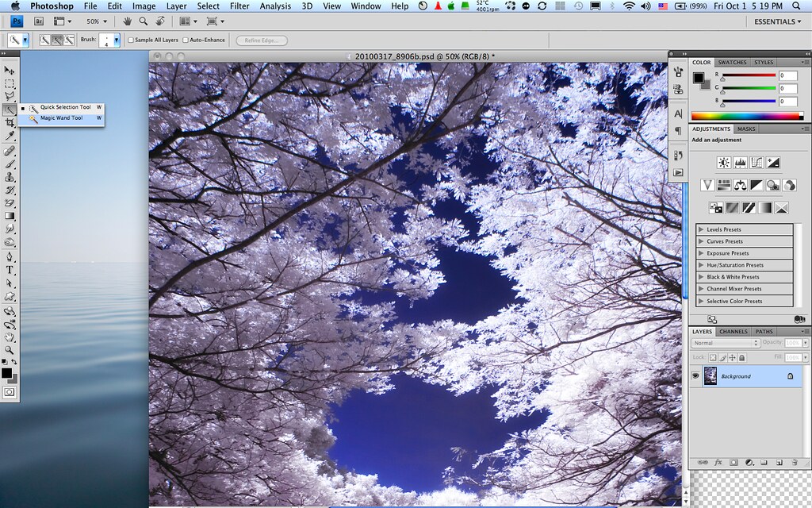Add a Black & White adjustment
This screenshot has height=508, width=812.
756,185
